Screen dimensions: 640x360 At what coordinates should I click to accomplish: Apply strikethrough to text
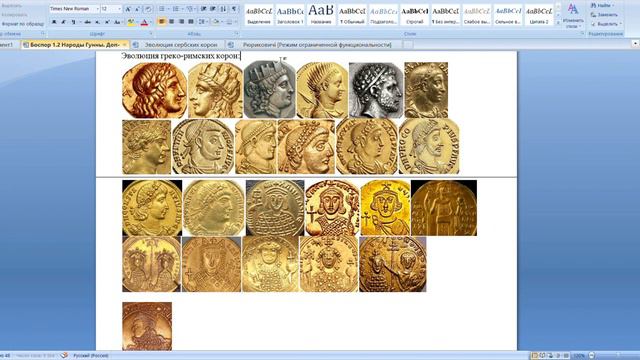click(x=87, y=22)
